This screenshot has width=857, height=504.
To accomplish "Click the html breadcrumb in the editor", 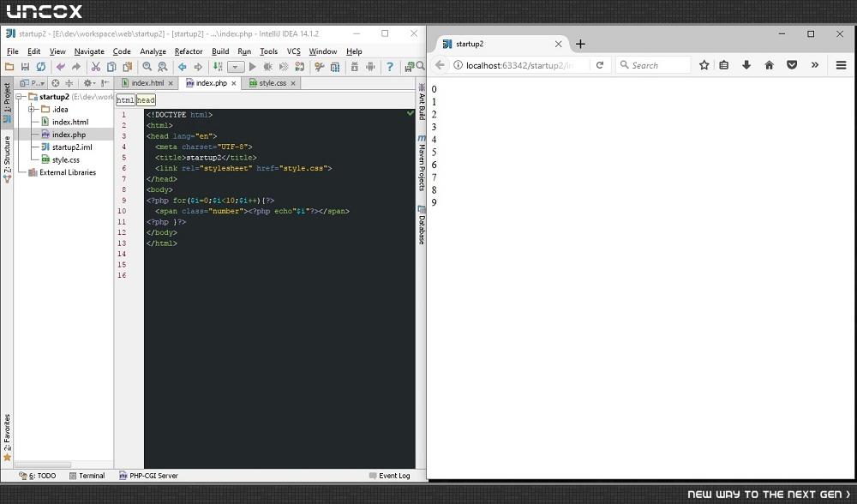I will click(125, 100).
